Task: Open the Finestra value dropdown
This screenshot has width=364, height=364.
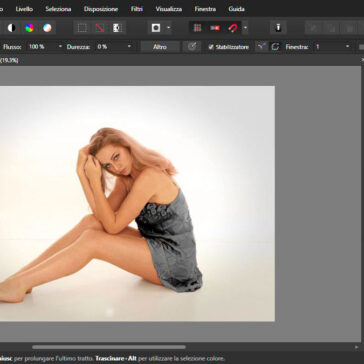Action: (x=348, y=47)
